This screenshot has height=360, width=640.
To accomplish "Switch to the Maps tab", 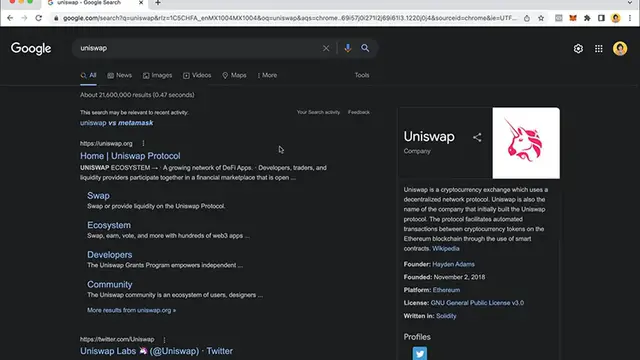I will (x=234, y=76).
